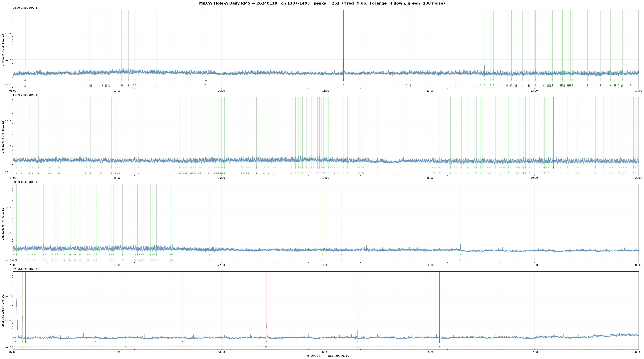644x359 pixels.
Task: Select the amplitude axis label of the 20:00–02:00 panel
Action: [3, 223]
